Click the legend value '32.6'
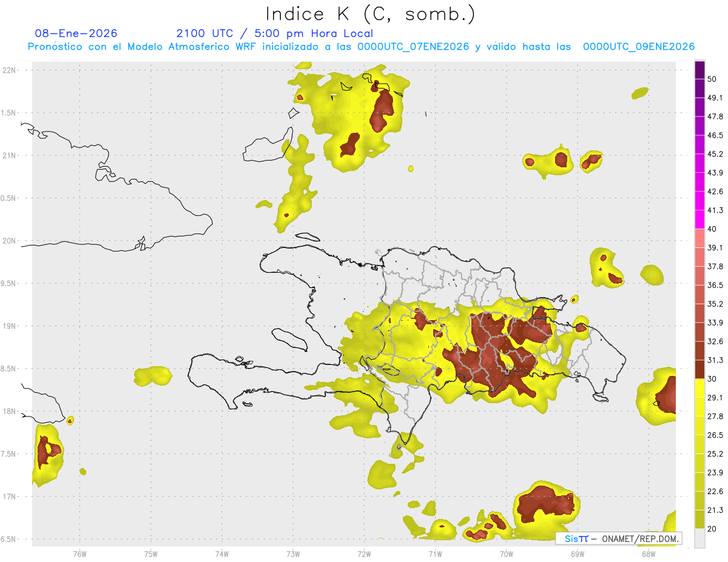Image resolution: width=728 pixels, height=562 pixels. click(715, 341)
